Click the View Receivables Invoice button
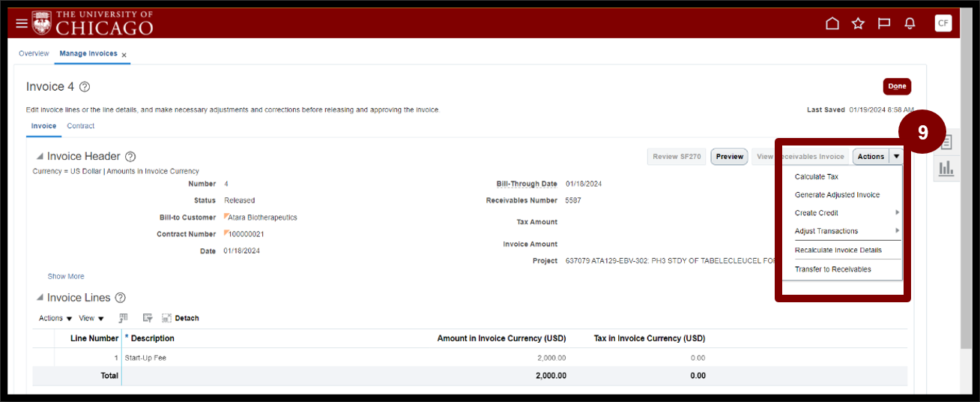This screenshot has width=980, height=402. [x=800, y=157]
